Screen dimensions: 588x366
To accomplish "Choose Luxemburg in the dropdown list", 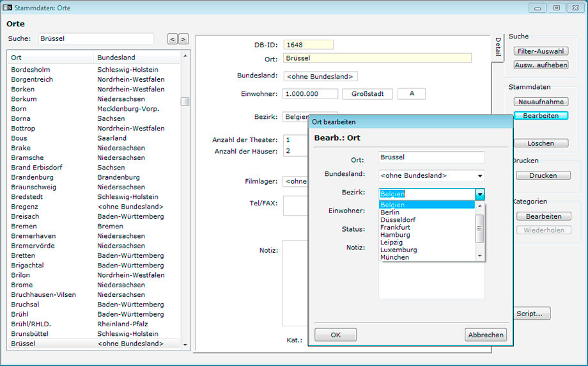I will click(x=398, y=250).
